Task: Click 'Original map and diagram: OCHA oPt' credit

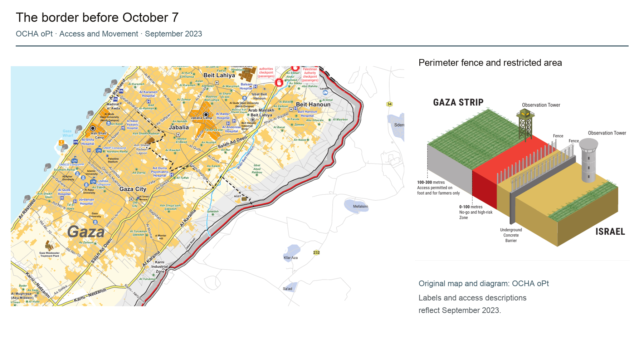Action: (484, 283)
